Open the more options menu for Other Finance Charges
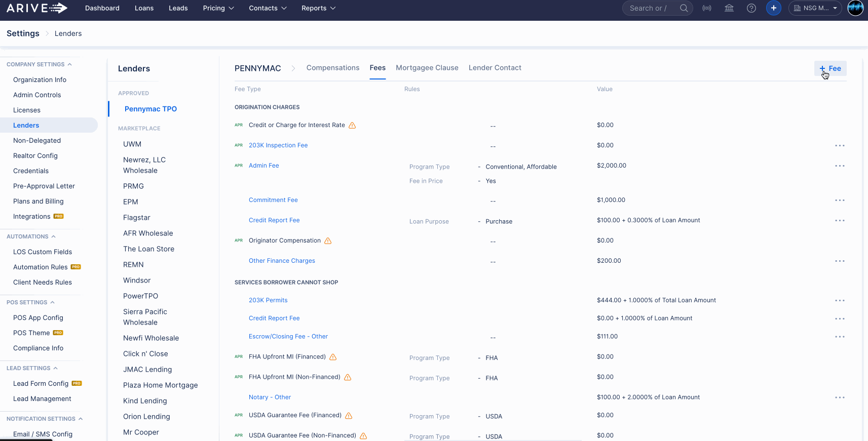The width and height of the screenshot is (868, 441). click(x=840, y=261)
